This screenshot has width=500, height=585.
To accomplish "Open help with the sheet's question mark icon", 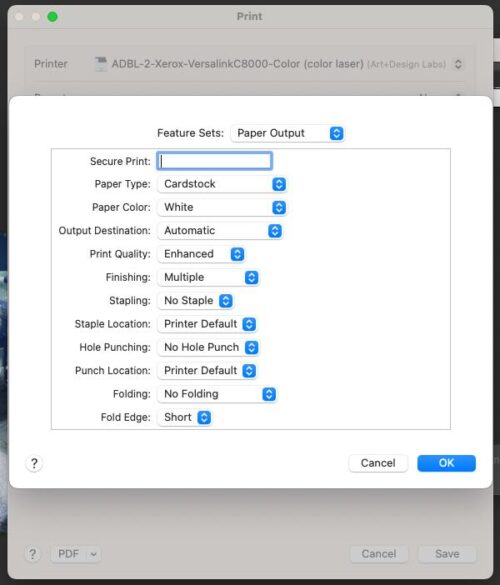I will click(x=34, y=464).
